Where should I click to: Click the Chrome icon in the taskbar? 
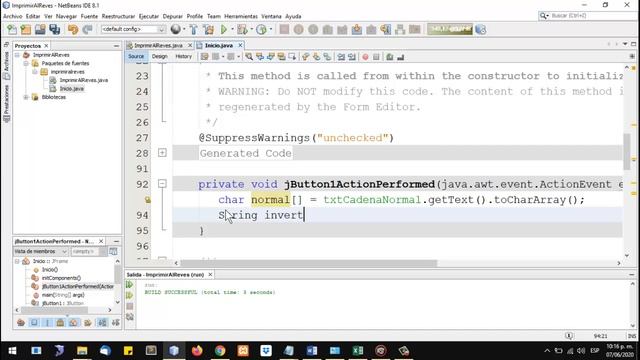(x=220, y=351)
